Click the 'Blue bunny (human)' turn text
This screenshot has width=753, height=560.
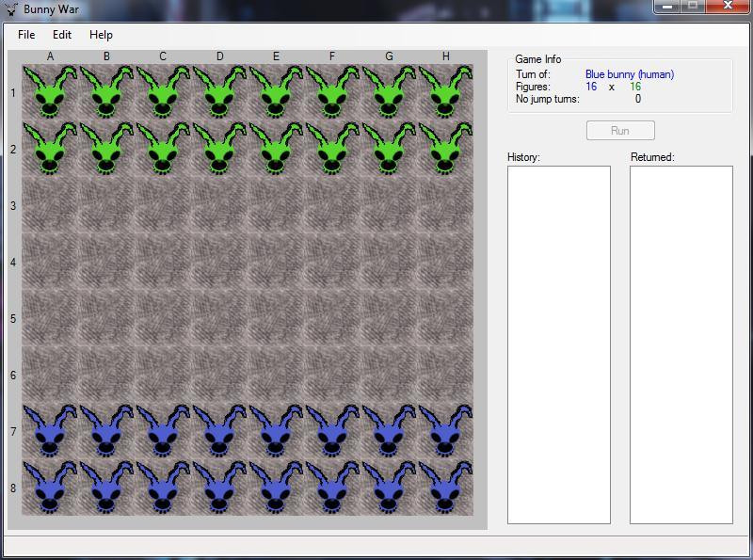630,74
